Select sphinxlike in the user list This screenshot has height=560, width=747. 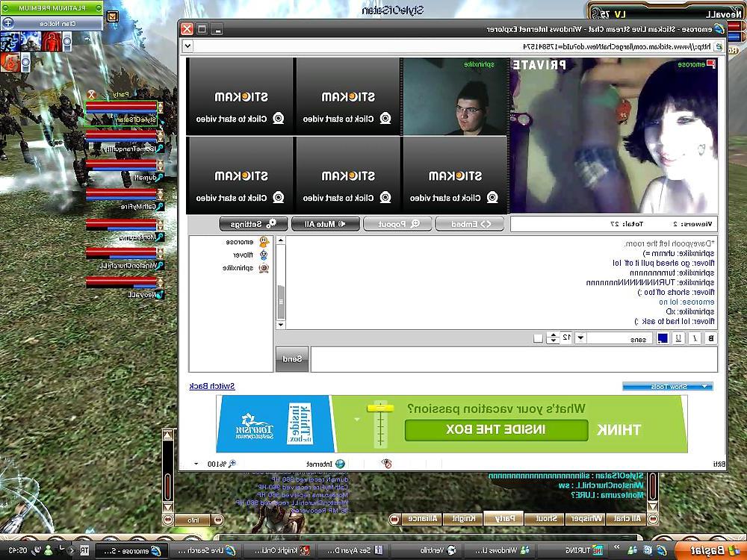coord(238,267)
